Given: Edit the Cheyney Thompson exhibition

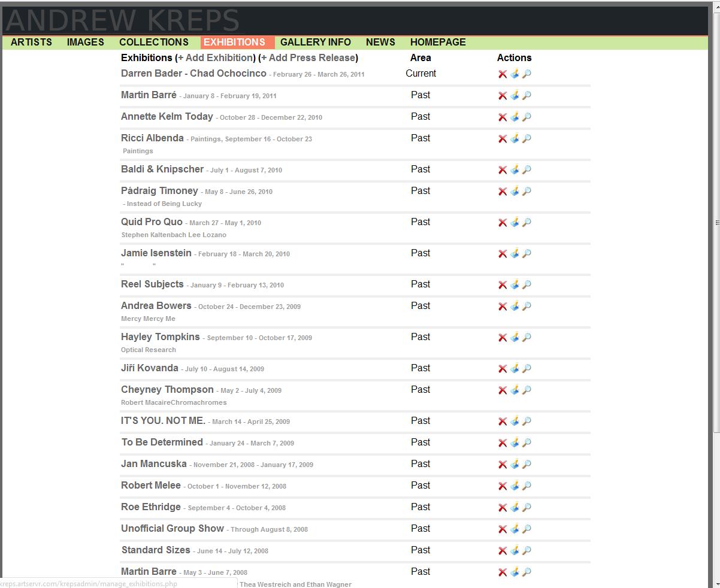Looking at the screenshot, I should pos(515,390).
